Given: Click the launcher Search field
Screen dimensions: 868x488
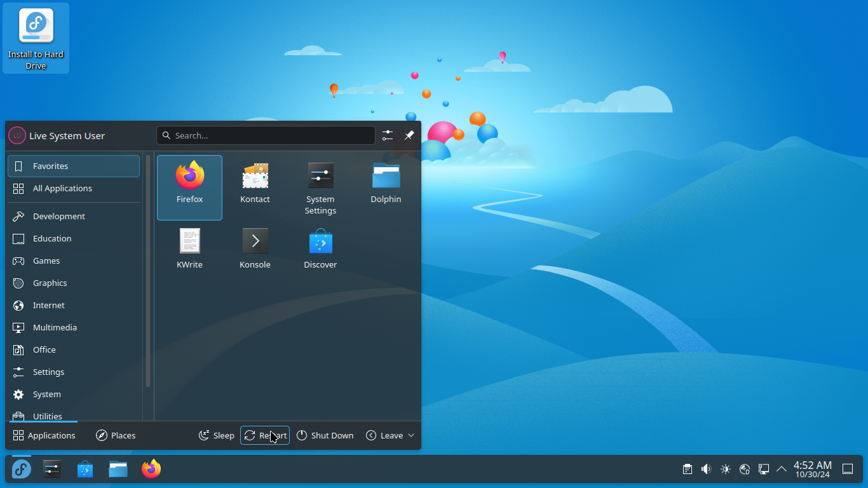Looking at the screenshot, I should [x=266, y=135].
